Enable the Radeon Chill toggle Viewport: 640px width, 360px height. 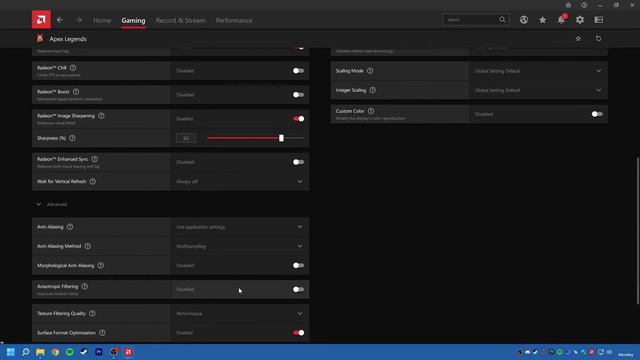[298, 71]
